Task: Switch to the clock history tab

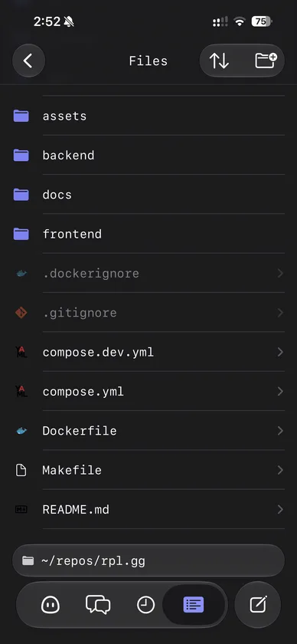Action: coord(145,605)
